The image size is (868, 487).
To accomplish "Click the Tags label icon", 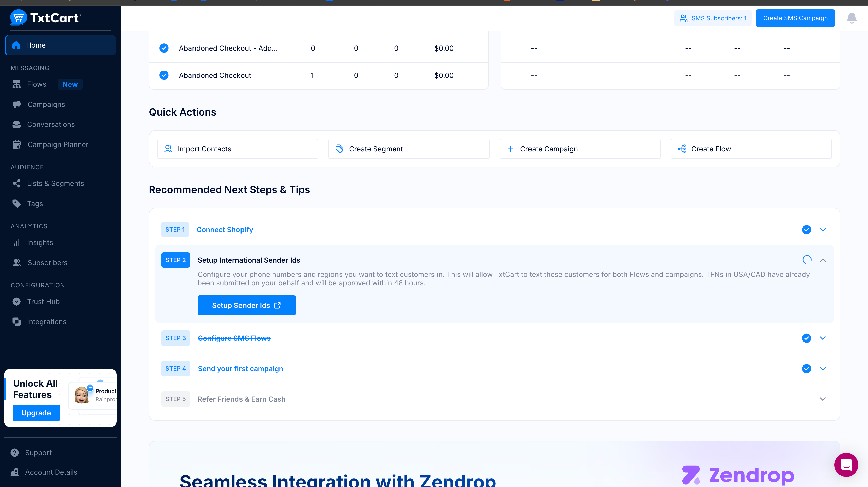I will point(17,203).
